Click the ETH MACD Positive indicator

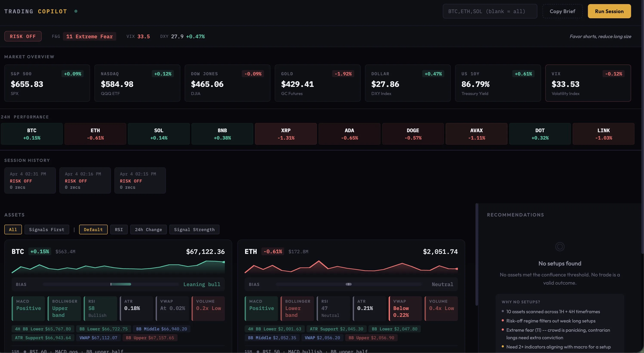coord(261,308)
